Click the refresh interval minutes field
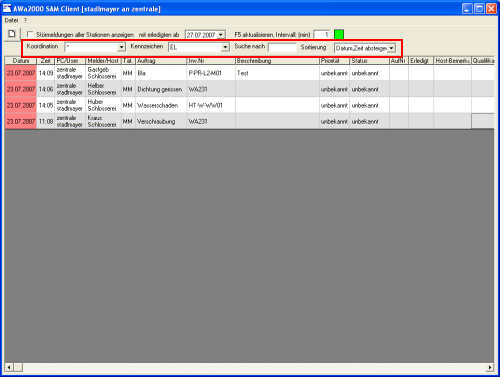500x377 pixels. (322, 35)
